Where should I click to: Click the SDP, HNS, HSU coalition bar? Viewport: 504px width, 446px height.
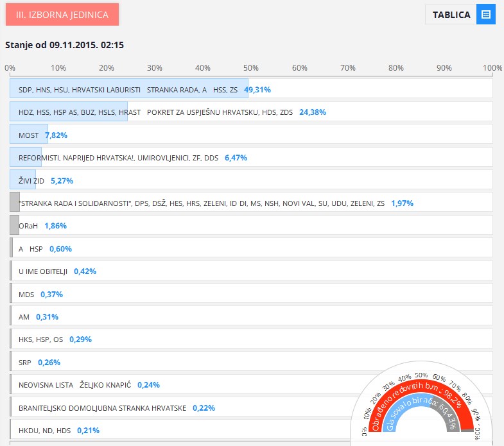129,89
